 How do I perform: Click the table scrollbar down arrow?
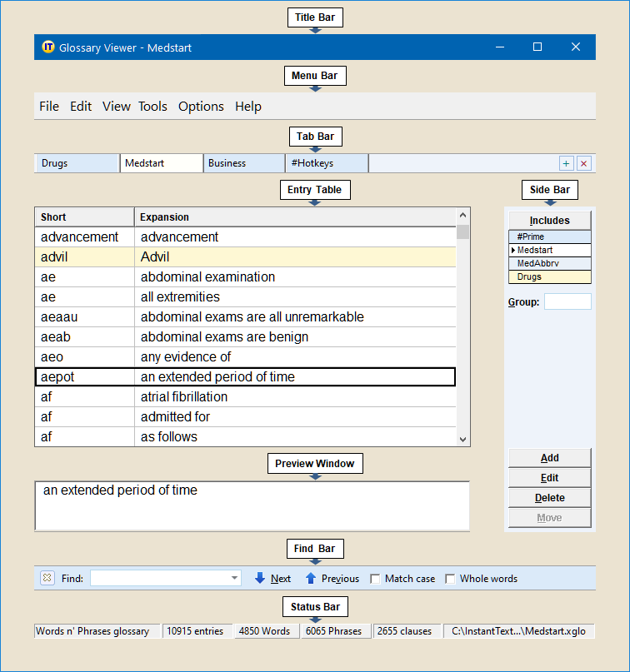[463, 439]
